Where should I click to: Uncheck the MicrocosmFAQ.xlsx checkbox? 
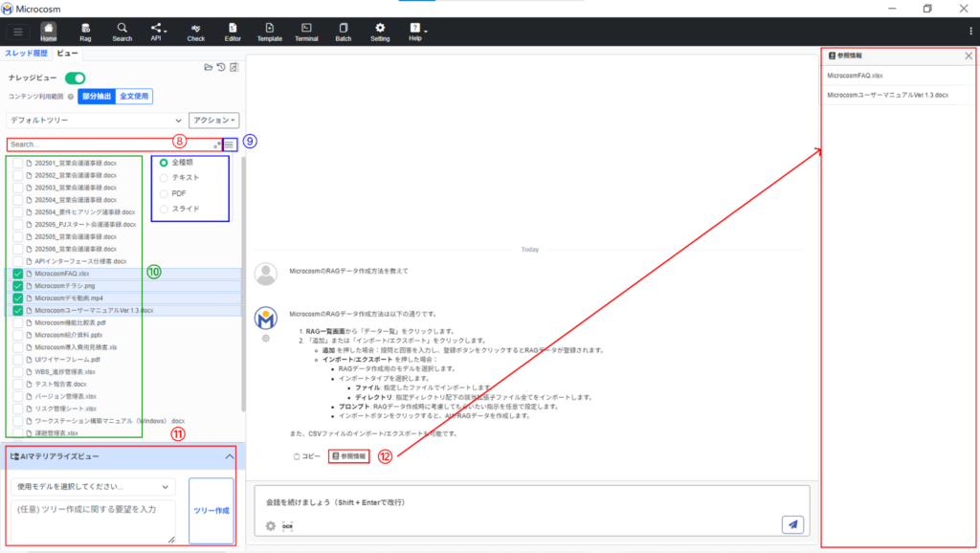[x=17, y=274]
